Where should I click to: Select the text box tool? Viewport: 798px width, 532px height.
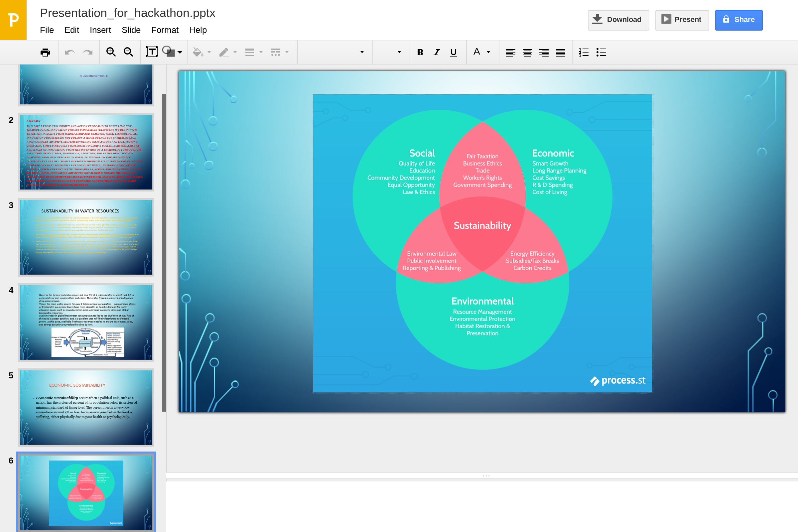pos(152,52)
